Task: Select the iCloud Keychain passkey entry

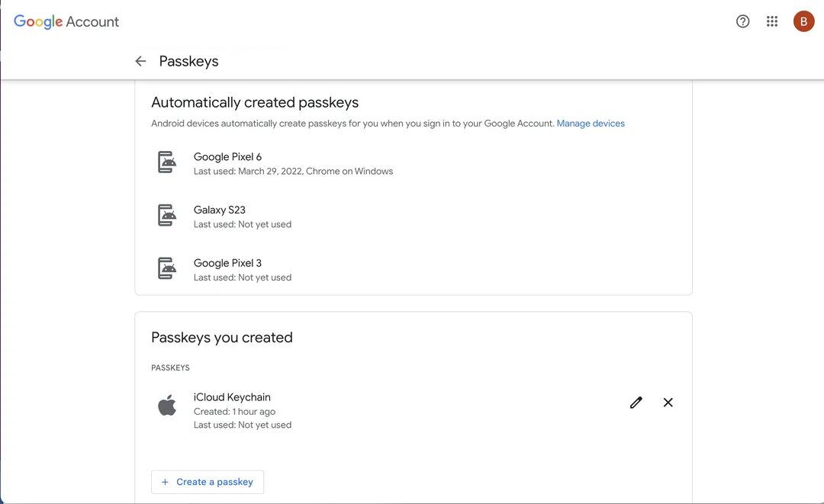Action: (x=233, y=396)
